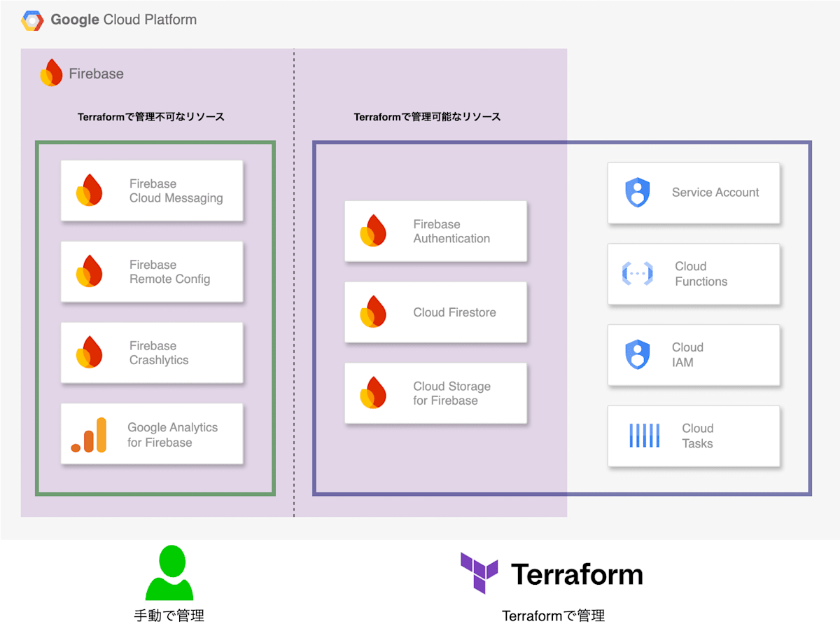Click the Firebase Crashlytics flame icon
This screenshot has width=840, height=631.
point(89,352)
